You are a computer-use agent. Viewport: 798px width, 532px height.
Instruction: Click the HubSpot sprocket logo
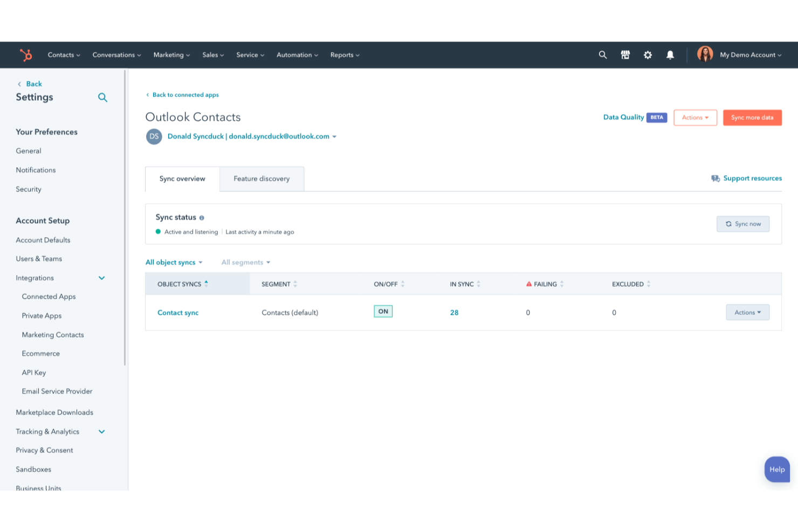[26, 55]
